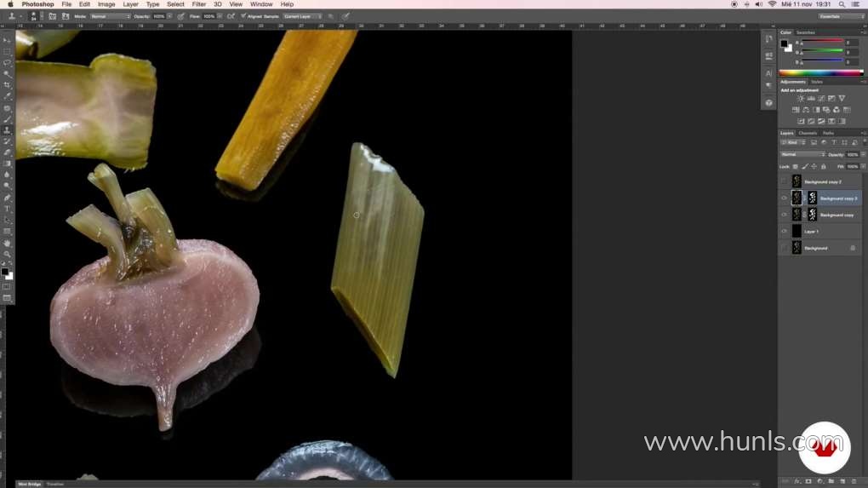Click the foreground color swatch in Color panel
This screenshot has height=488, width=868.
click(784, 43)
